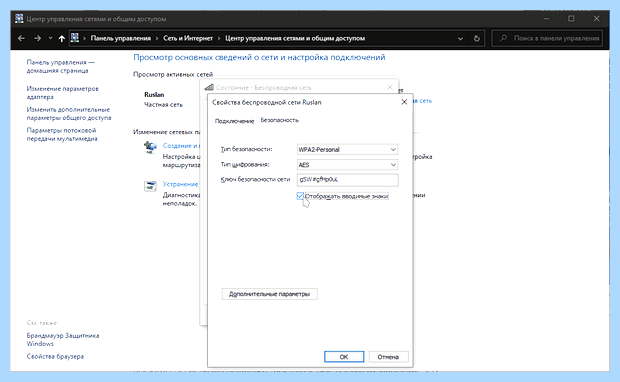Go forward with the right arrow
Viewport: 620px width, 382px height.
[37, 38]
